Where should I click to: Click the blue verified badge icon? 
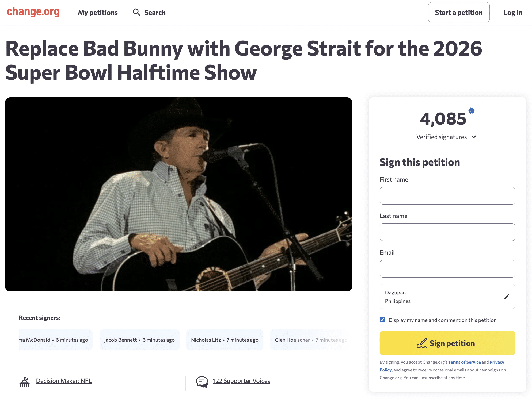472,111
